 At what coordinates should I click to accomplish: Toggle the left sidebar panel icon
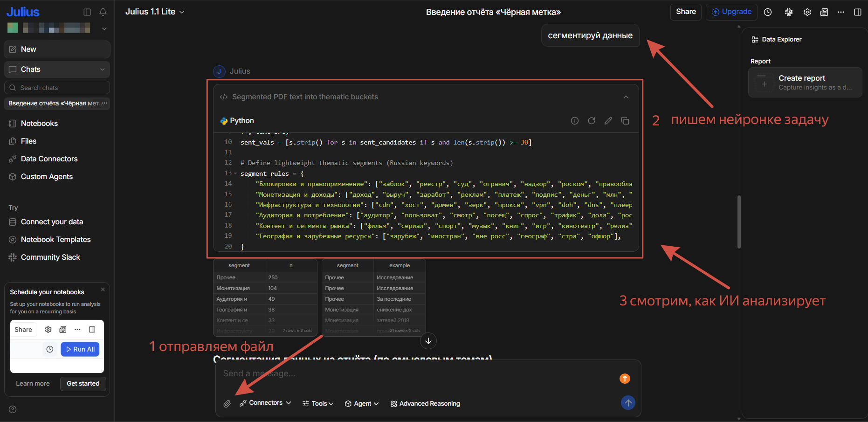(87, 12)
